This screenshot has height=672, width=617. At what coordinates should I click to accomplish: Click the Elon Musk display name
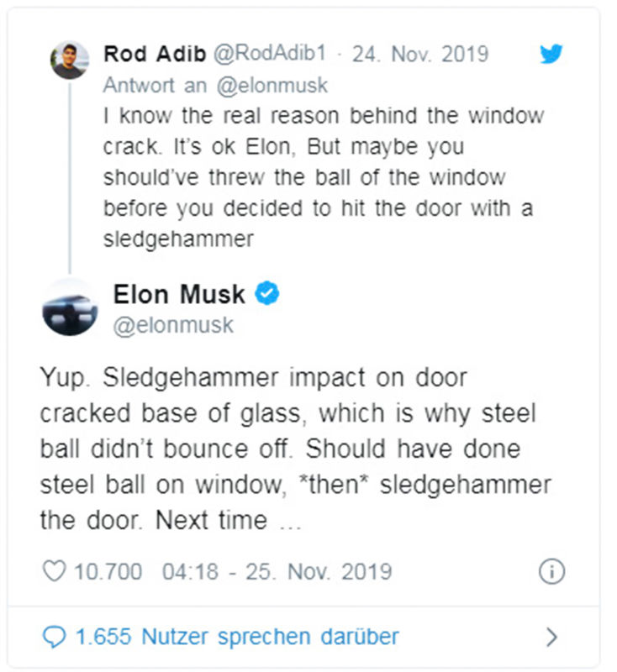tap(179, 295)
